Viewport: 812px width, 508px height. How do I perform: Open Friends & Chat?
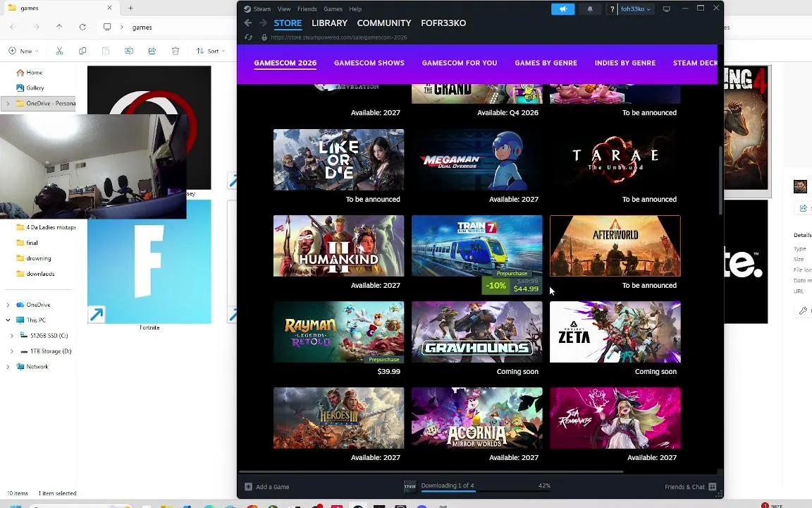click(684, 487)
